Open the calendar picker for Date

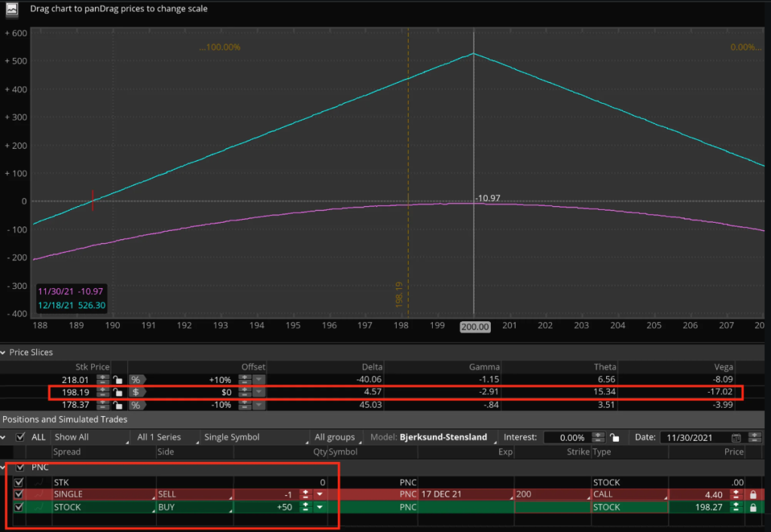(x=736, y=438)
